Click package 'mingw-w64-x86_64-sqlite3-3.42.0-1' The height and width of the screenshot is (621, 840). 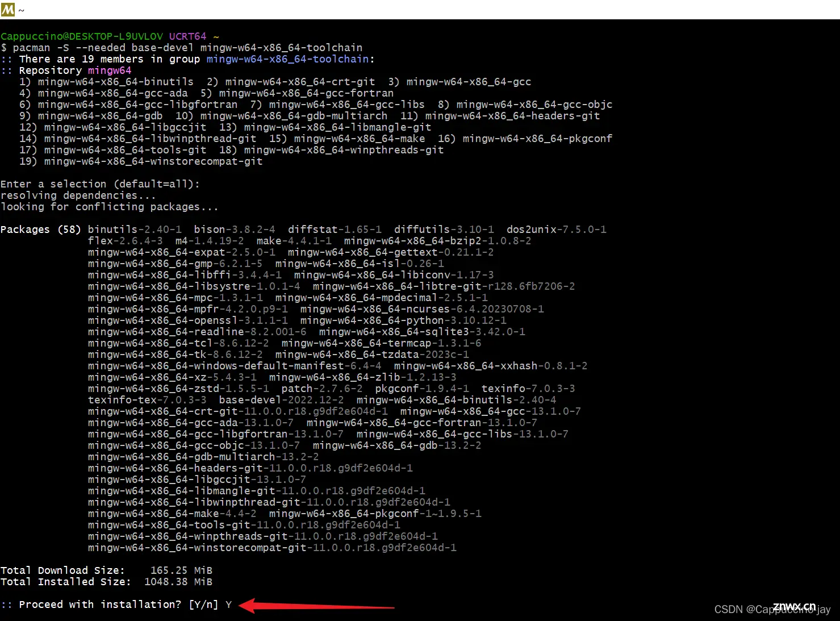tap(422, 332)
